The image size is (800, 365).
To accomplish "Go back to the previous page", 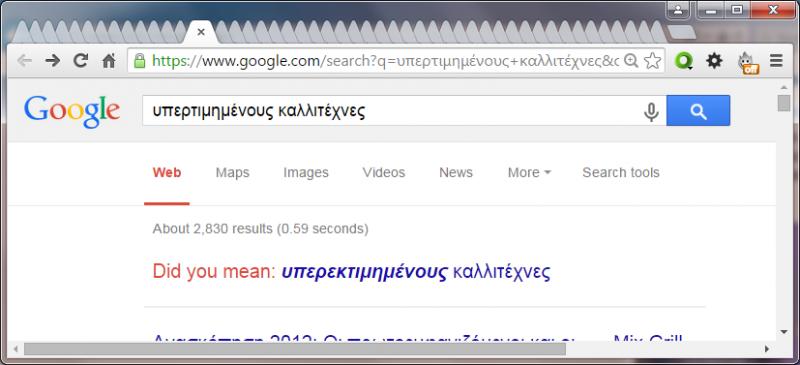I will [x=24, y=61].
